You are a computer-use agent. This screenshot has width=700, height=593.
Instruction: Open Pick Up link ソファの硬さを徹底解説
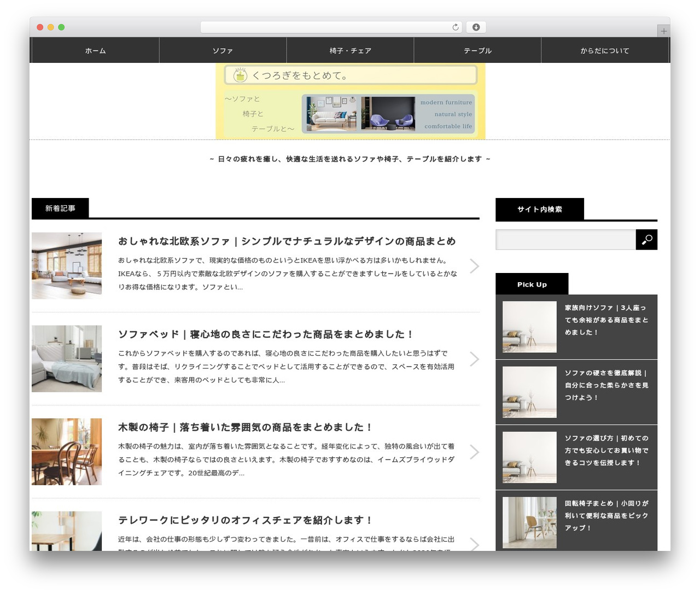coord(606,385)
